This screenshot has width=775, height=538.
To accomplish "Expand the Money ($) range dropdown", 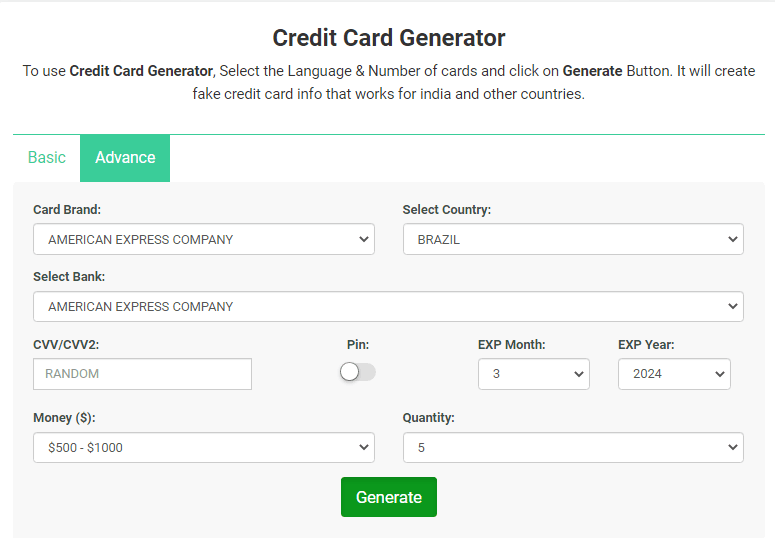I will 204,448.
